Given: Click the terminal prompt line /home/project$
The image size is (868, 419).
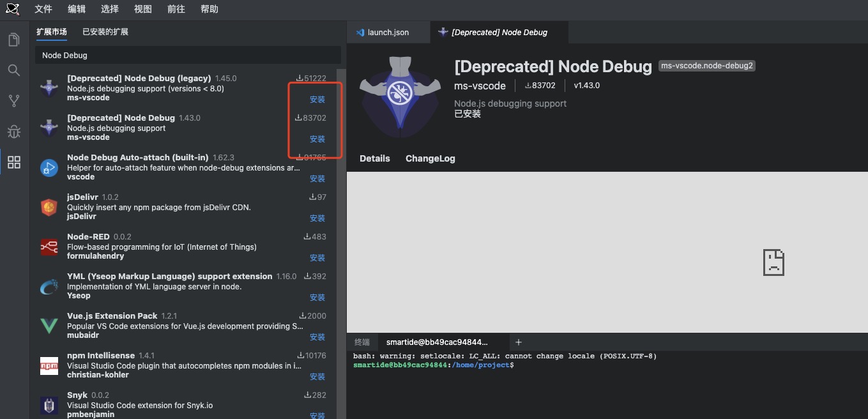Looking at the screenshot, I should pos(433,365).
